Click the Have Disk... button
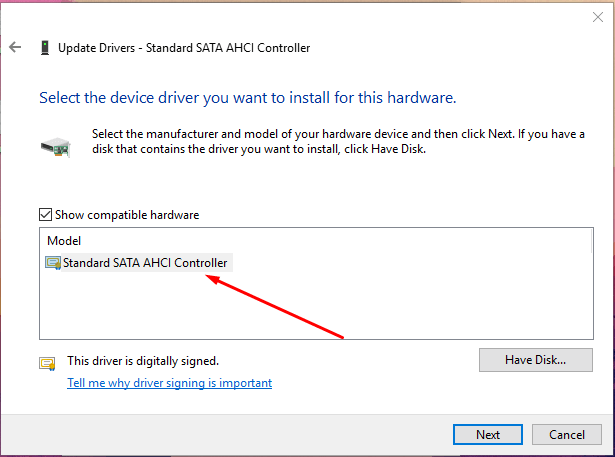 click(x=535, y=360)
